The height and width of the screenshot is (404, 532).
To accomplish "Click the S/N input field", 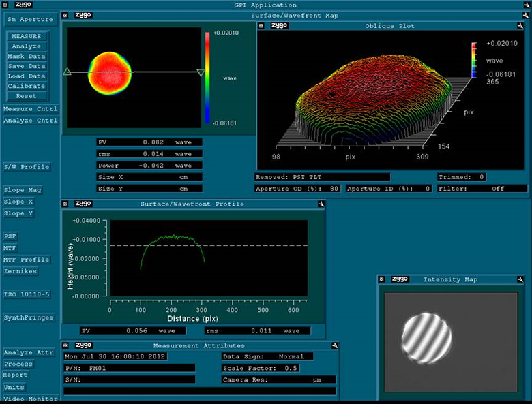I will pyautogui.click(x=130, y=379).
